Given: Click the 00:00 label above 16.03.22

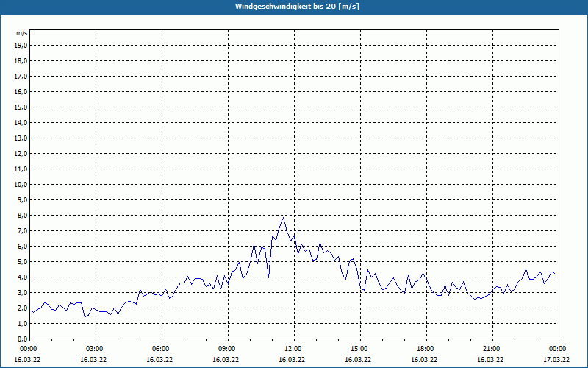Looking at the screenshot, I should (x=29, y=349).
